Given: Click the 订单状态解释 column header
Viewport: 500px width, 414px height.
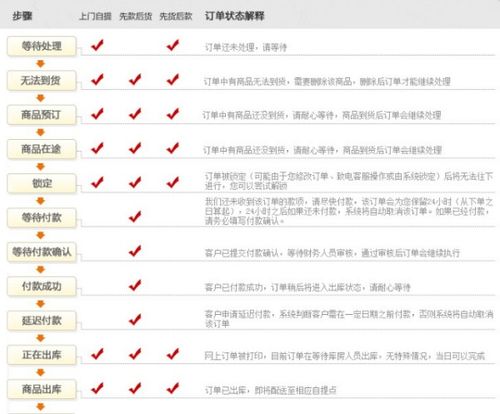Looking at the screenshot, I should click(x=235, y=16).
